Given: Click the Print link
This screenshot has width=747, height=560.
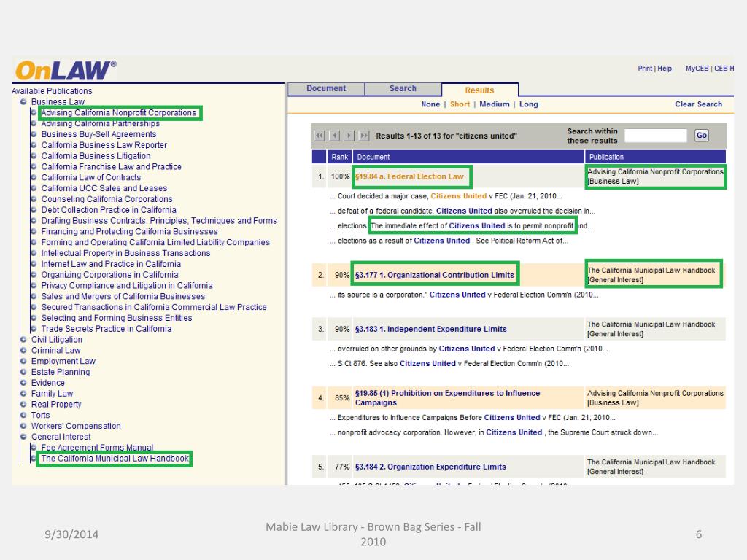Looking at the screenshot, I should click(x=645, y=69).
